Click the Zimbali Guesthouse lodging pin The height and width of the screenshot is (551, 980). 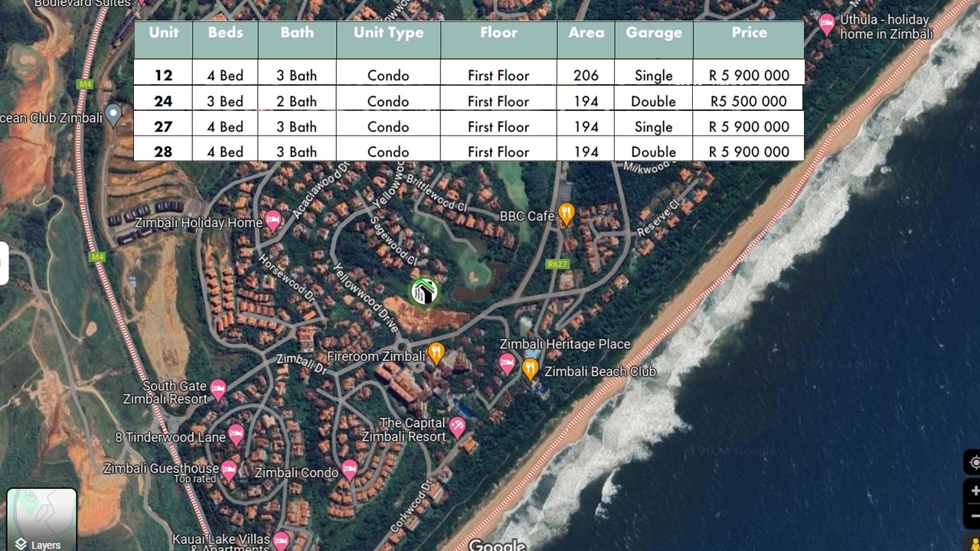point(229,469)
